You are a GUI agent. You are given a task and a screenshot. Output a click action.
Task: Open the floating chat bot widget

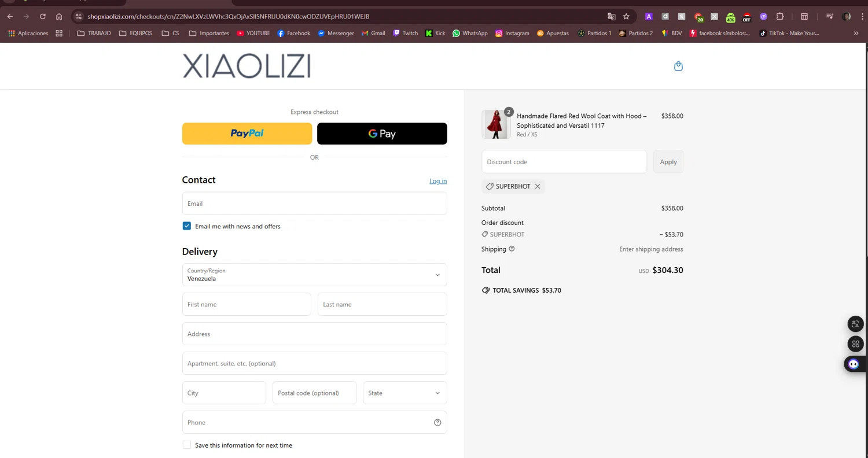(x=854, y=364)
